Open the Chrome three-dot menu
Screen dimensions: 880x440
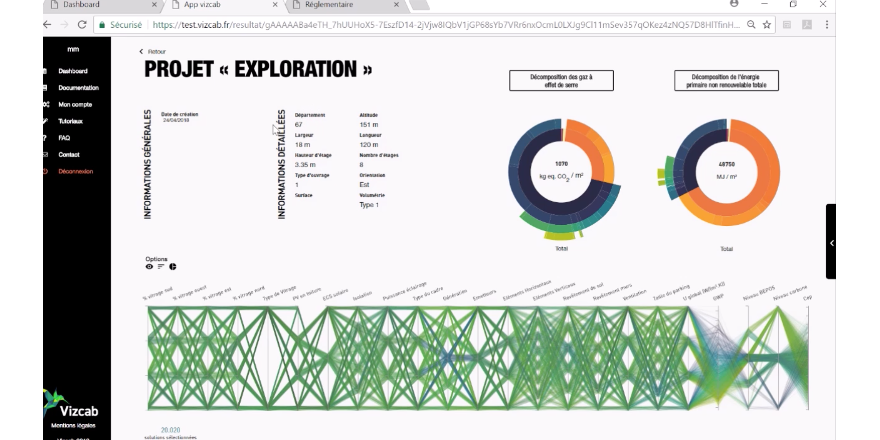click(x=827, y=25)
